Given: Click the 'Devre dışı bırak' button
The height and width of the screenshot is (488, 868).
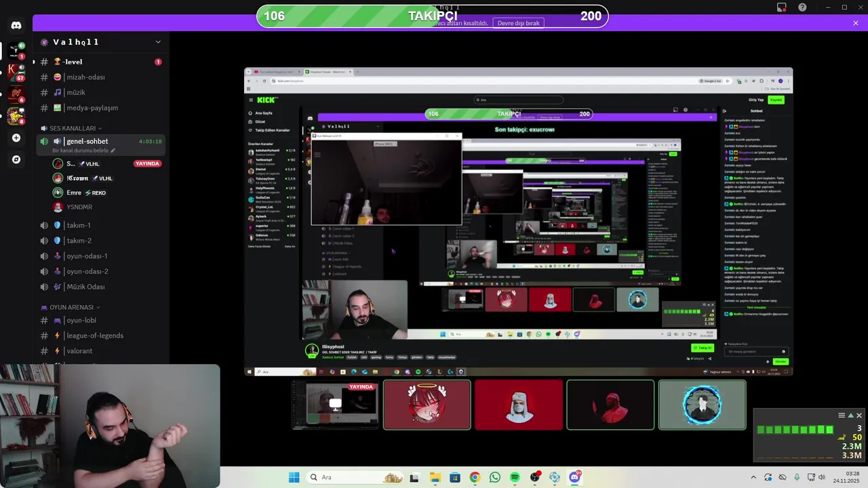Looking at the screenshot, I should click(518, 23).
